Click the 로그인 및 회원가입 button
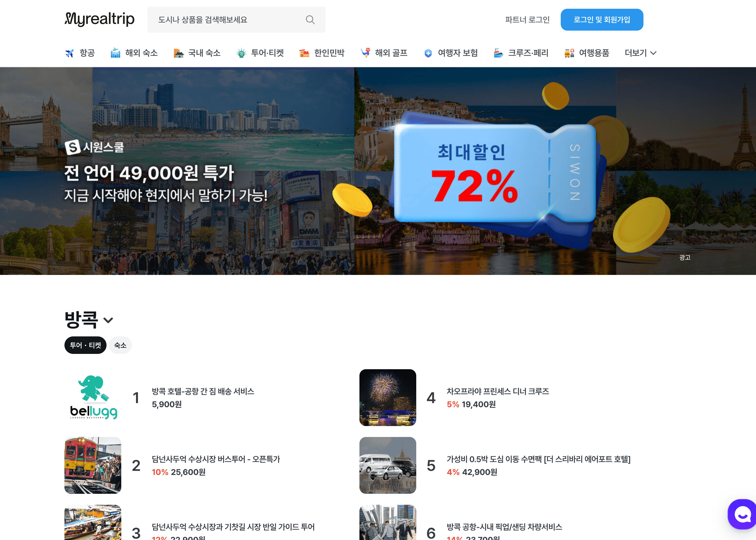This screenshot has width=756, height=540. point(601,20)
